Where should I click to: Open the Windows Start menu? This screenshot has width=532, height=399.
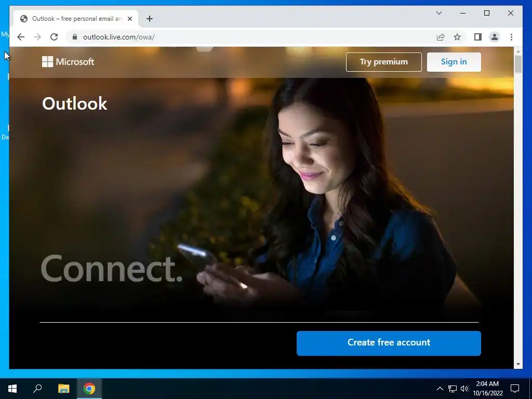pyautogui.click(x=12, y=389)
